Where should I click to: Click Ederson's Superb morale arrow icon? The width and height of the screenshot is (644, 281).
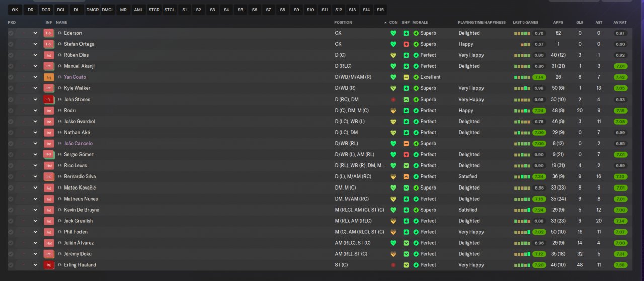[x=416, y=33]
